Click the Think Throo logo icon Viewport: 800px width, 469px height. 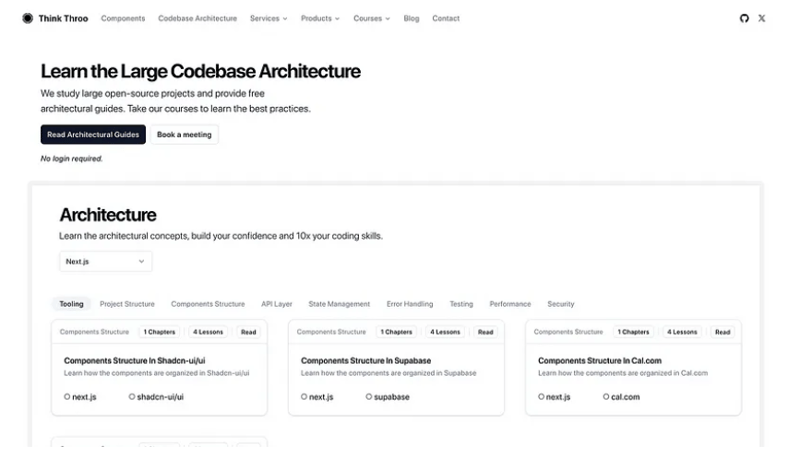(28, 18)
